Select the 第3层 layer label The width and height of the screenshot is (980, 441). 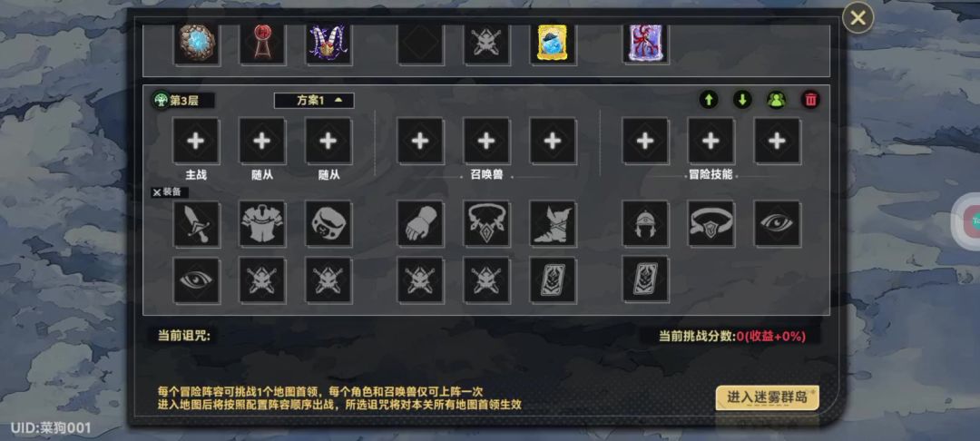click(x=183, y=101)
